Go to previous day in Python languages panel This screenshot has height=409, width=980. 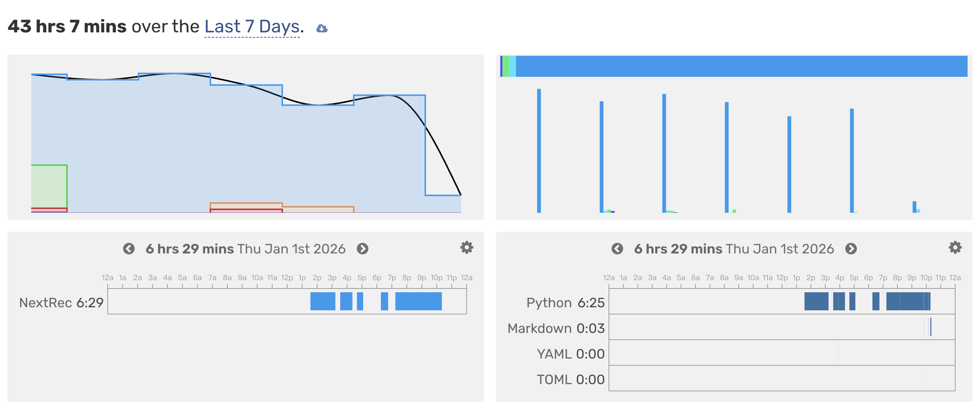[x=617, y=249]
